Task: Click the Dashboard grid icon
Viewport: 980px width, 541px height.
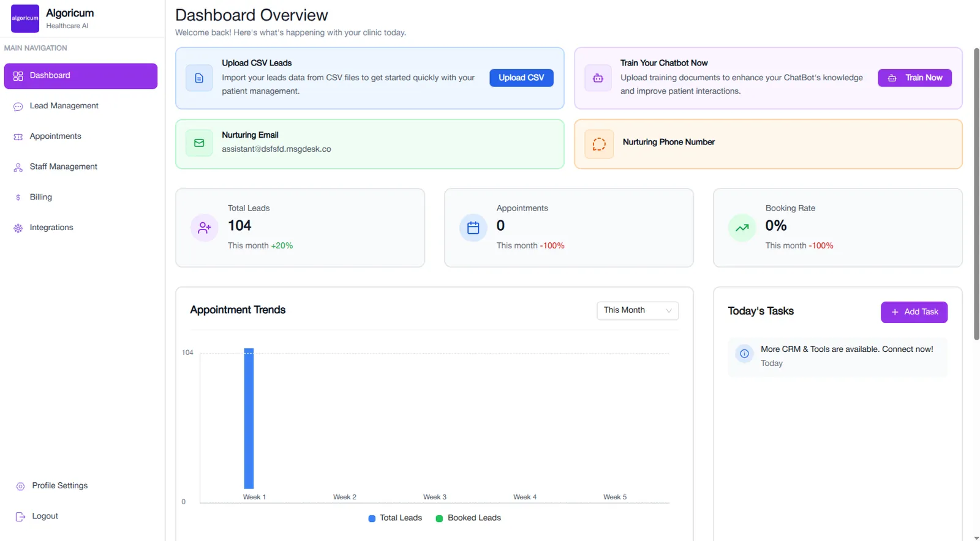Action: tap(18, 76)
